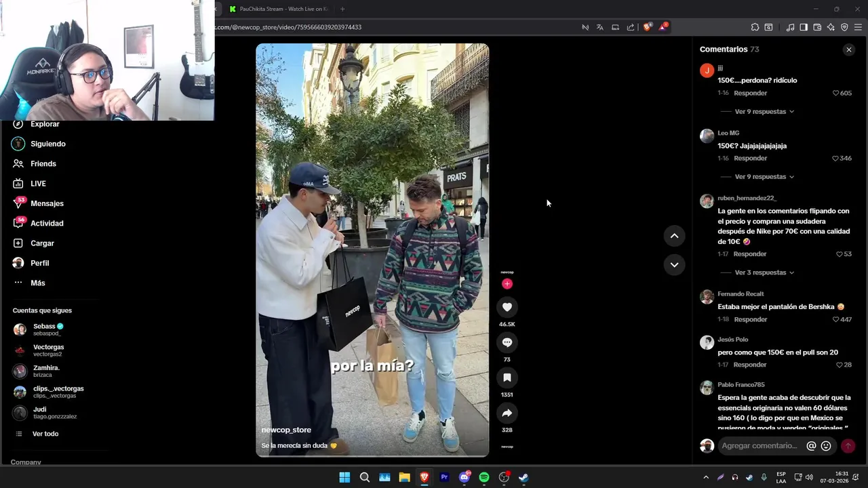Follow newcop with the red plus button
868x488 pixels.
507,284
